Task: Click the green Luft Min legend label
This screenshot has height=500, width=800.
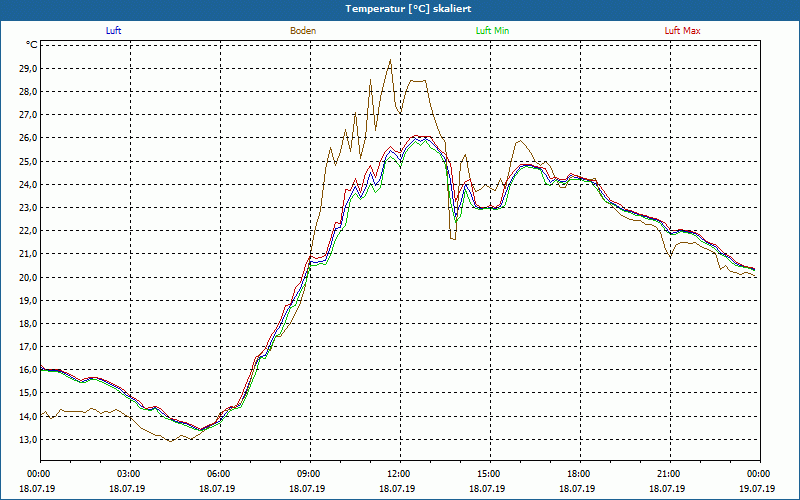Action: pyautogui.click(x=492, y=31)
